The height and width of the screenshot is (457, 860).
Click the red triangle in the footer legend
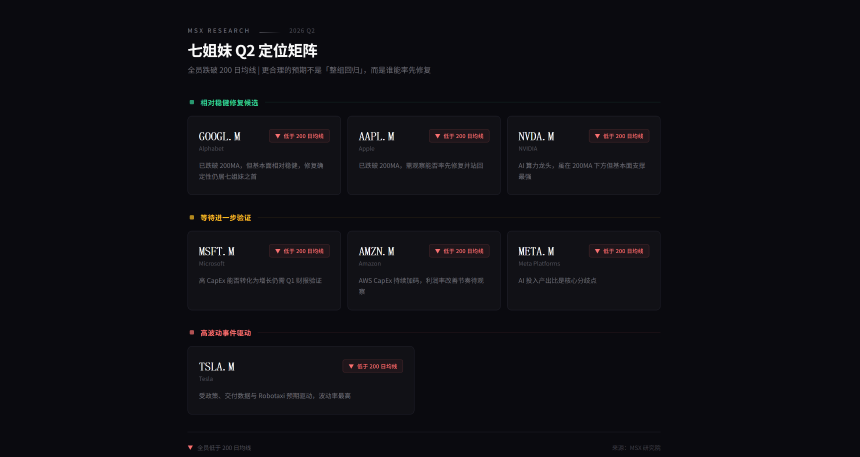click(190, 447)
